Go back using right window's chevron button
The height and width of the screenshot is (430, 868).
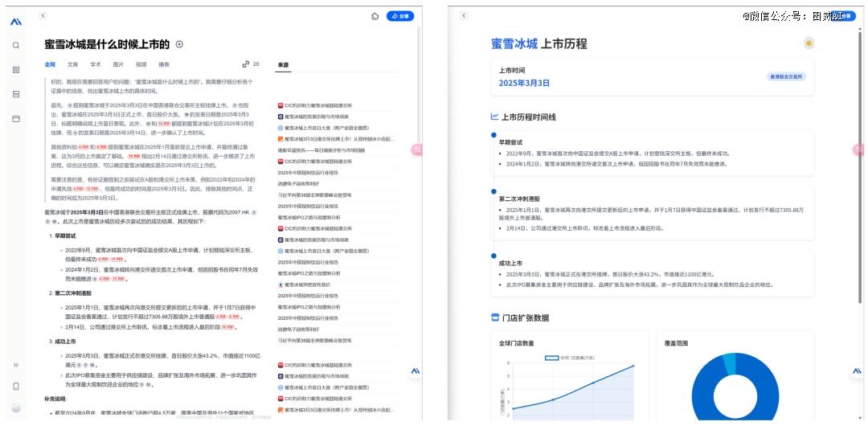464,16
